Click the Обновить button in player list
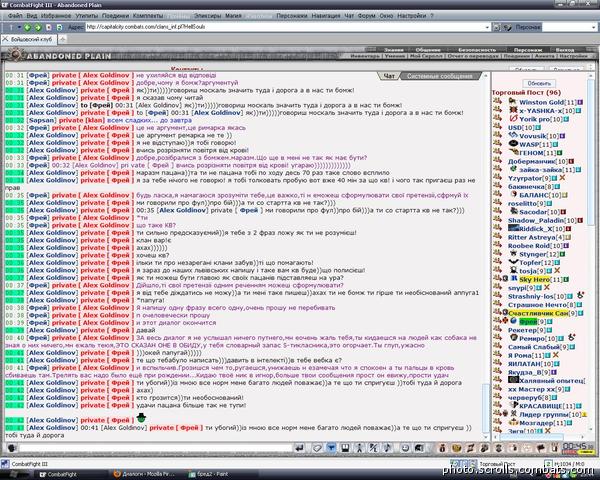600x480 pixels. (x=539, y=83)
